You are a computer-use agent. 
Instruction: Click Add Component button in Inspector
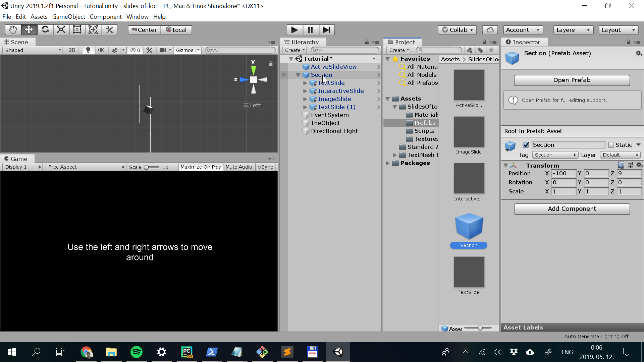pos(572,208)
